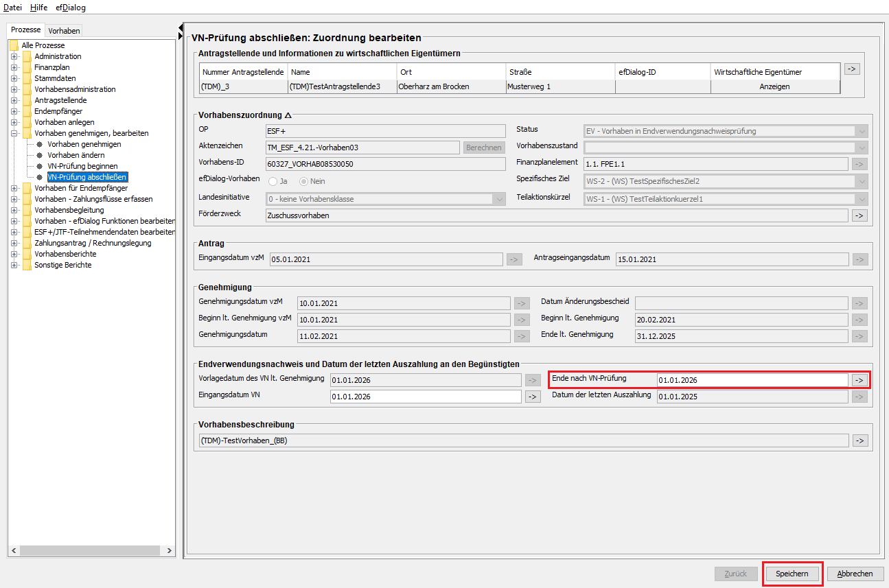Click arrow button beside Genehmigungsdatum vzM
The width and height of the screenshot is (889, 588).
(522, 303)
